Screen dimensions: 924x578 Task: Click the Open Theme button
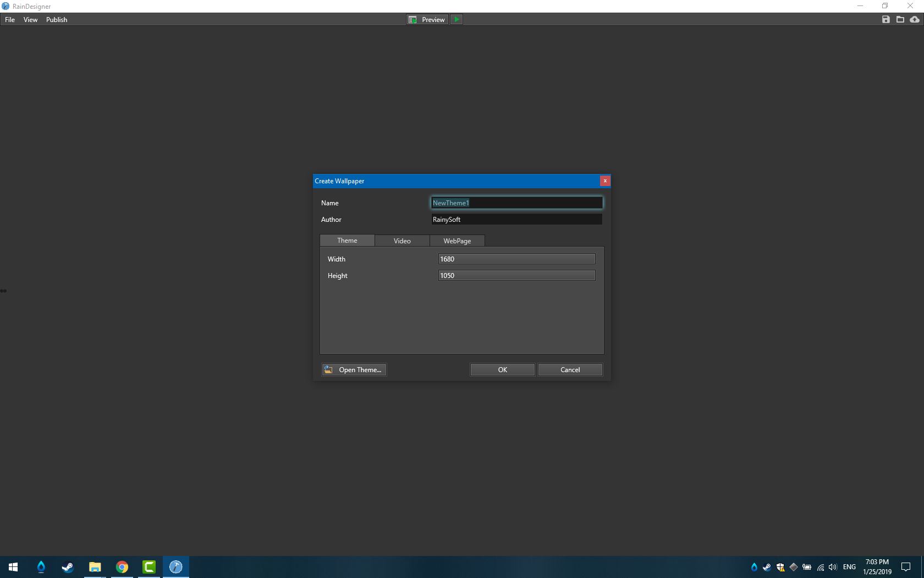tap(354, 369)
